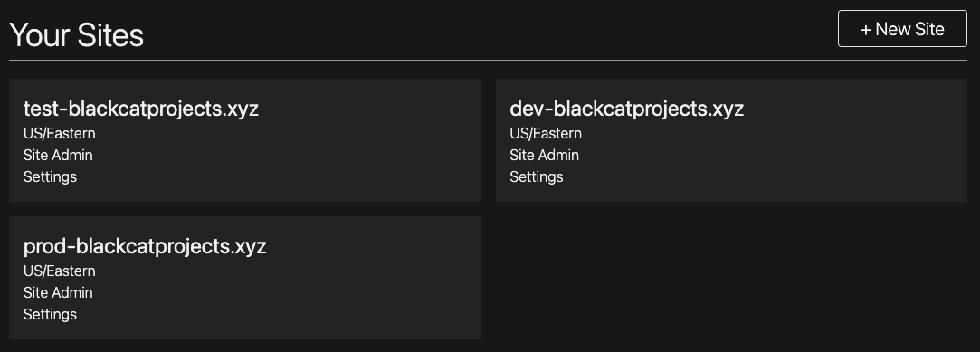Open the test-blackcatprojects.xyz site title

coord(140,109)
